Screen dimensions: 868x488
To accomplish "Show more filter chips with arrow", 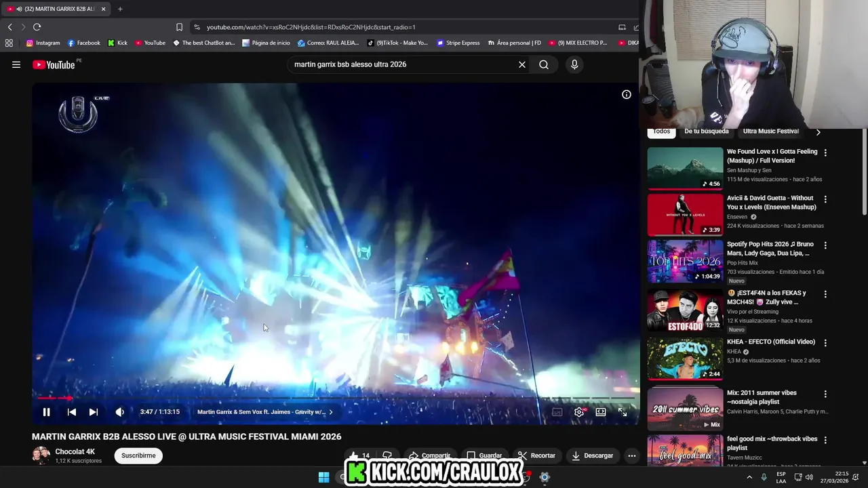I will [x=818, y=132].
